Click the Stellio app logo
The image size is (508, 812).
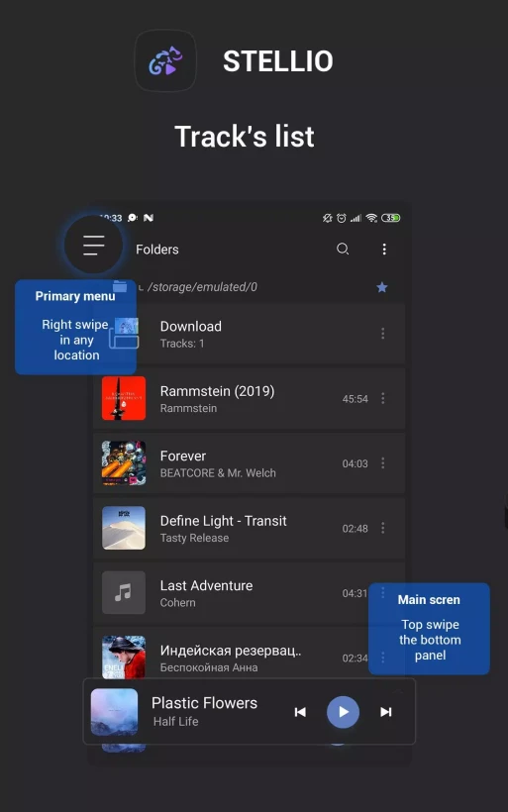[x=165, y=60]
